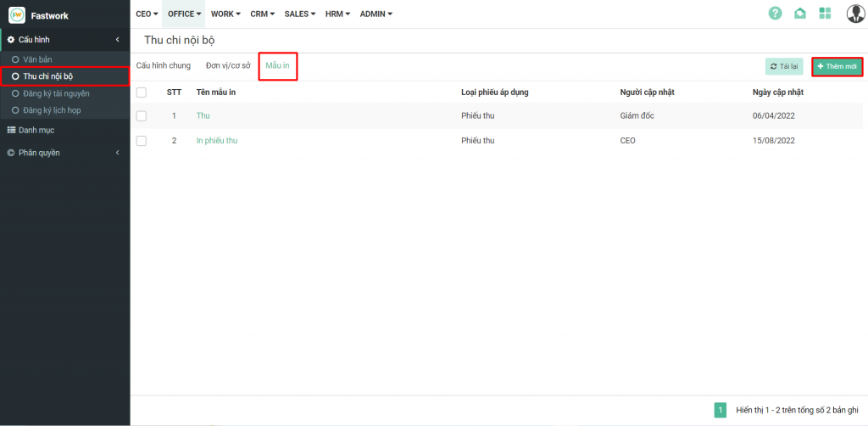Open the In phiếu thu template link
The height and width of the screenshot is (426, 868).
click(216, 141)
